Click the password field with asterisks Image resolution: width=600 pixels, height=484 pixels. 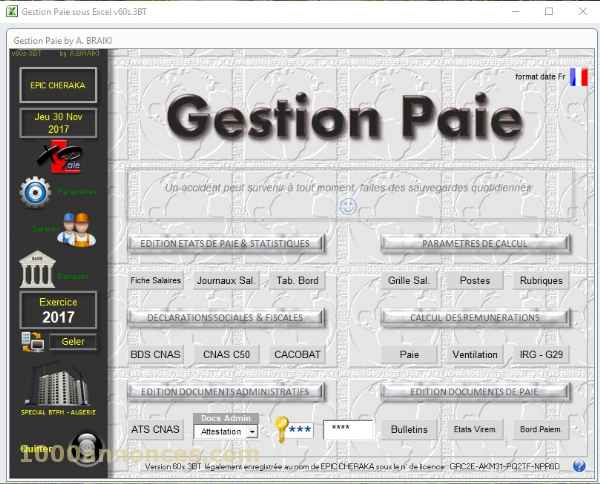[348, 430]
